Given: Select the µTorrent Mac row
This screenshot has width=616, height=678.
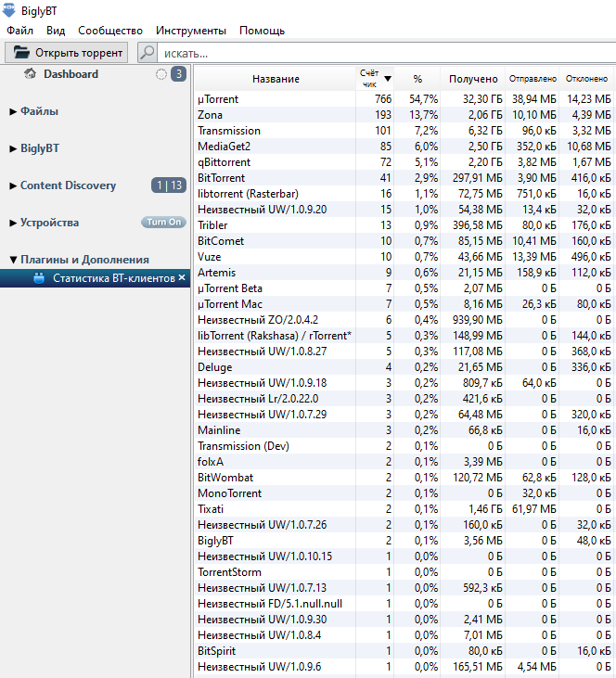Looking at the screenshot, I should click(x=404, y=304).
